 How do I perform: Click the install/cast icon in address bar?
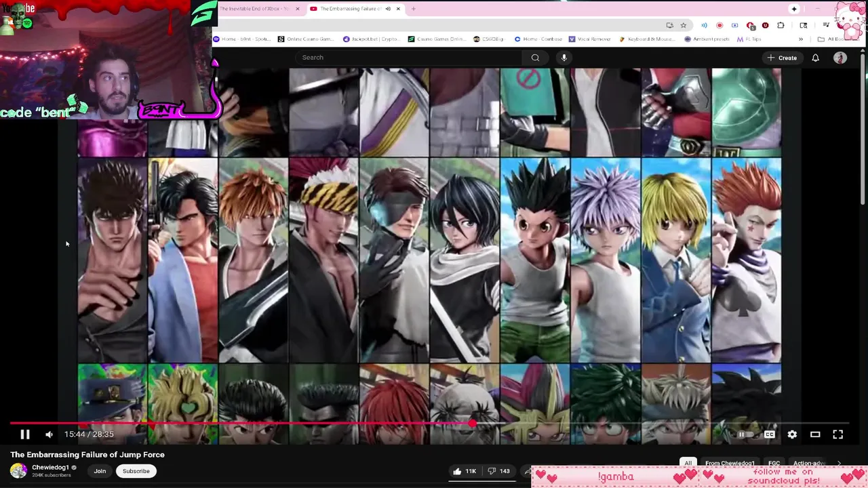tap(669, 25)
